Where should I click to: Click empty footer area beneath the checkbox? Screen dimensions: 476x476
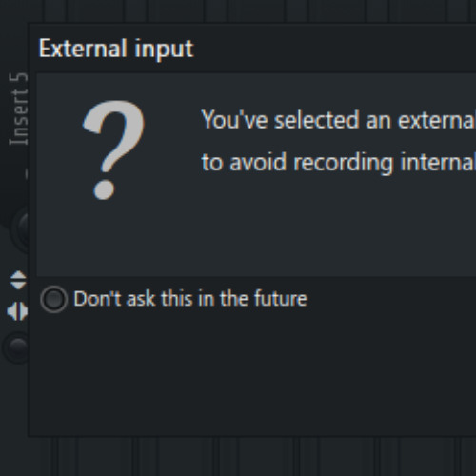(x=254, y=374)
